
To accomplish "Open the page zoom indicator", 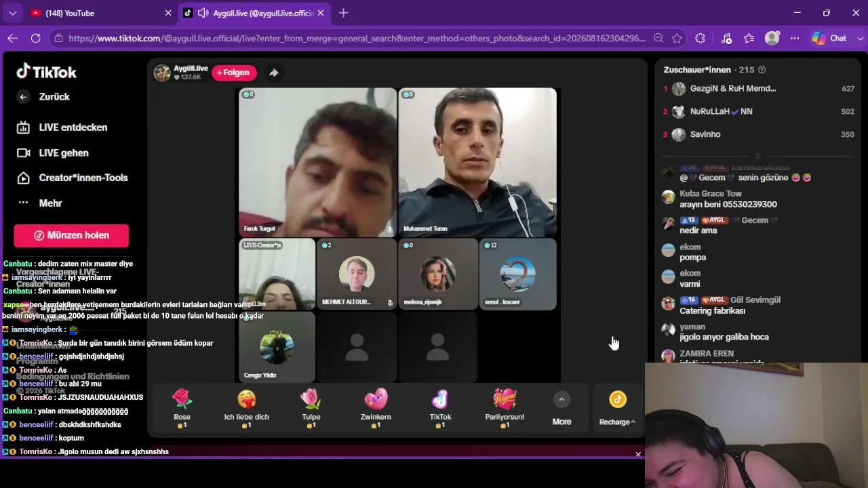I will click(x=658, y=39).
